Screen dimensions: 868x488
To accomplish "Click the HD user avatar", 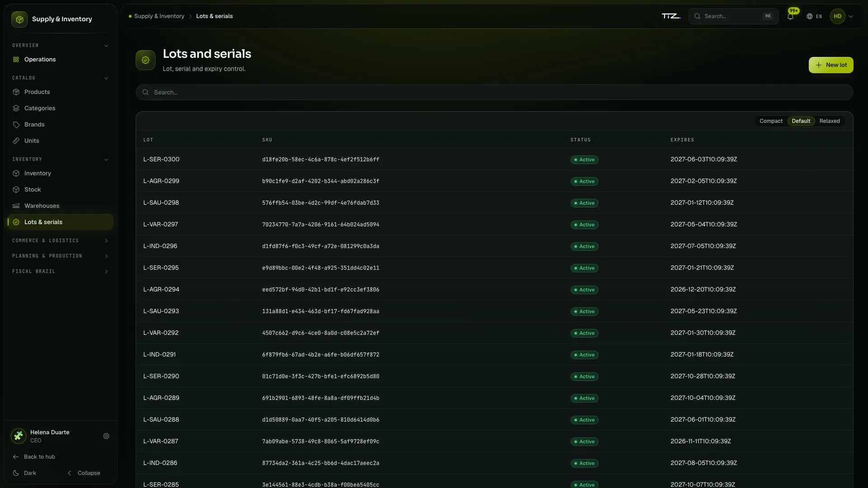I will tap(838, 16).
